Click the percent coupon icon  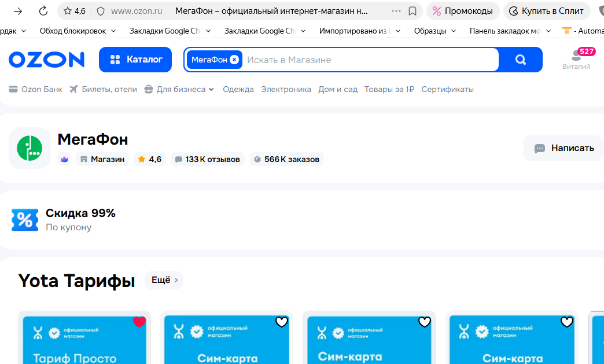tap(25, 220)
